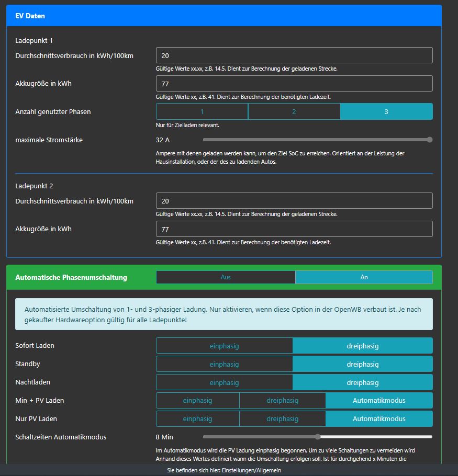The height and width of the screenshot is (476, 458).
Task: Set Anzahl genutzter Phasen to 1
Action: pyautogui.click(x=202, y=111)
